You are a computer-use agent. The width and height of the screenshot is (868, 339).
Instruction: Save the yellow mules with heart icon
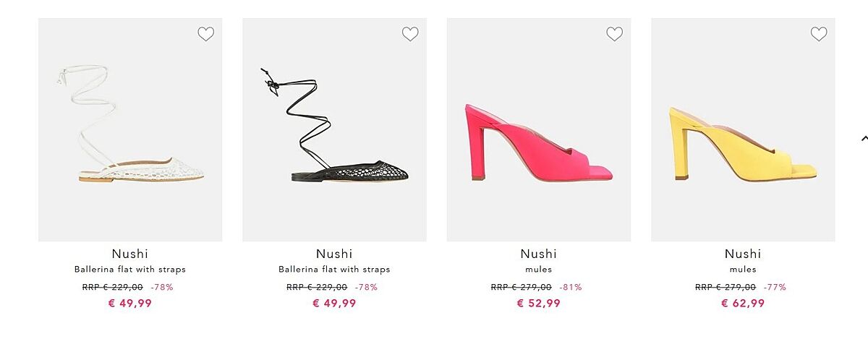[x=819, y=34]
